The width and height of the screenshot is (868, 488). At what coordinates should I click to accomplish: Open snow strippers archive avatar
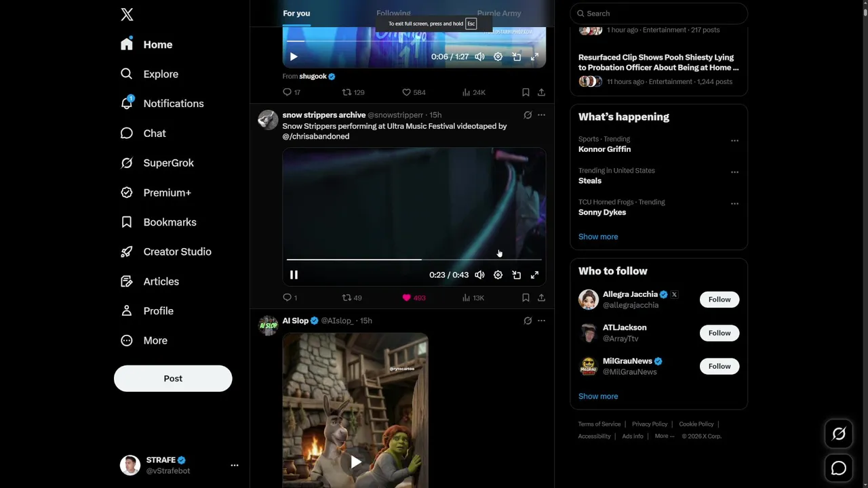click(x=268, y=120)
